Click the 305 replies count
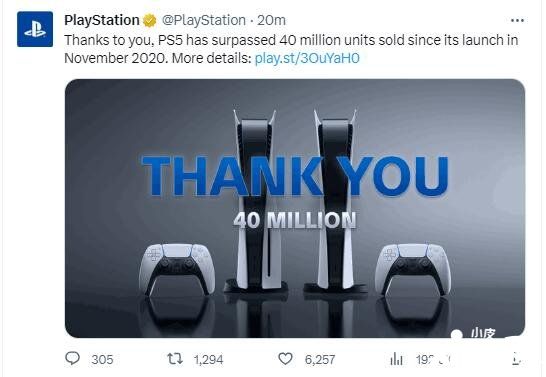 [x=102, y=360]
